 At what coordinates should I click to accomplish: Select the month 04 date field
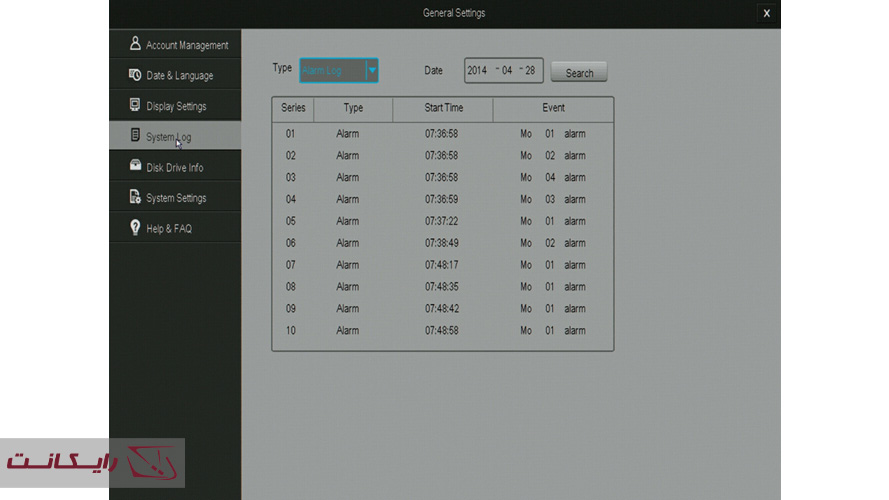point(509,71)
